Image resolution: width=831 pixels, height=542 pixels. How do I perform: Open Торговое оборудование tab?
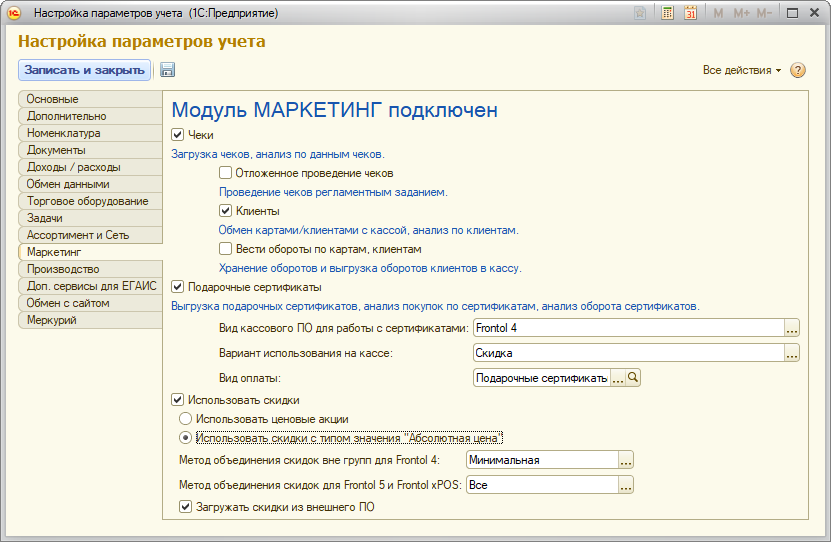pyautogui.click(x=90, y=201)
